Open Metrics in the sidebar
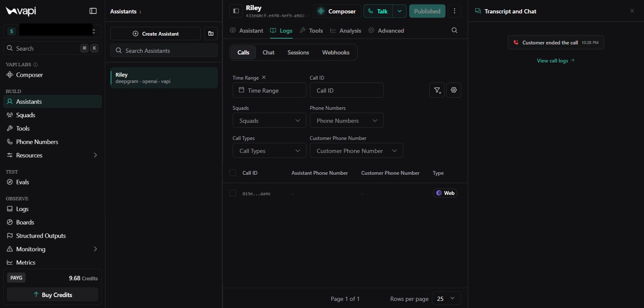 click(x=52, y=262)
